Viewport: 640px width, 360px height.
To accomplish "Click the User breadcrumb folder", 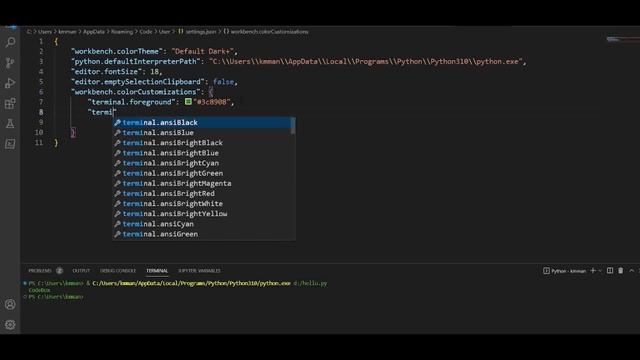I will [x=164, y=31].
